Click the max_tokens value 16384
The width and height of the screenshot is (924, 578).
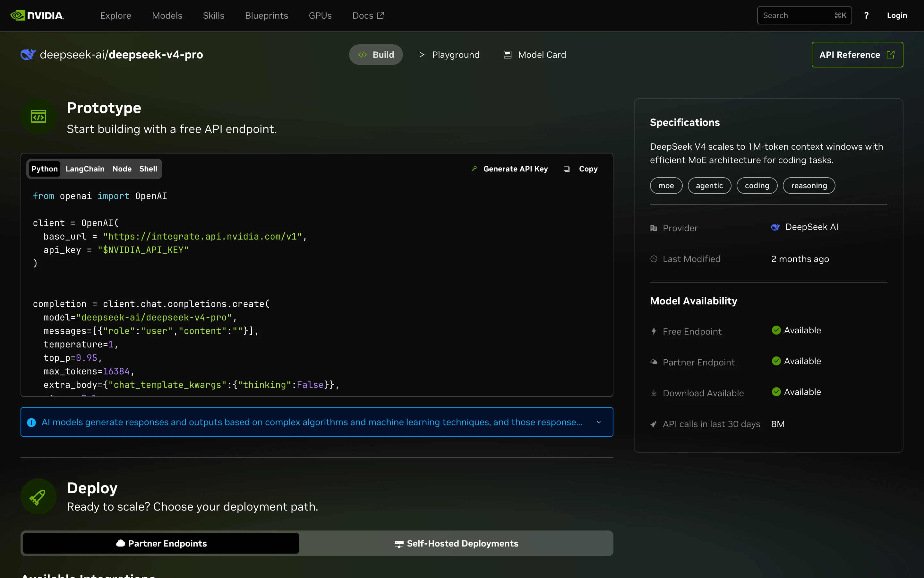(116, 371)
